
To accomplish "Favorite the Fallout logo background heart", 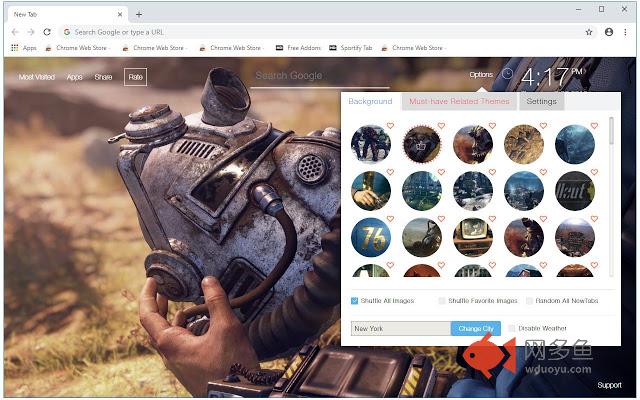I will [594, 173].
